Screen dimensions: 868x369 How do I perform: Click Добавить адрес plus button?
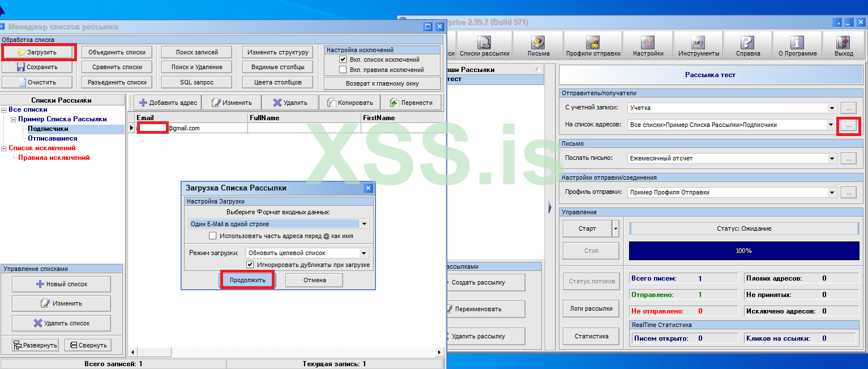[168, 103]
